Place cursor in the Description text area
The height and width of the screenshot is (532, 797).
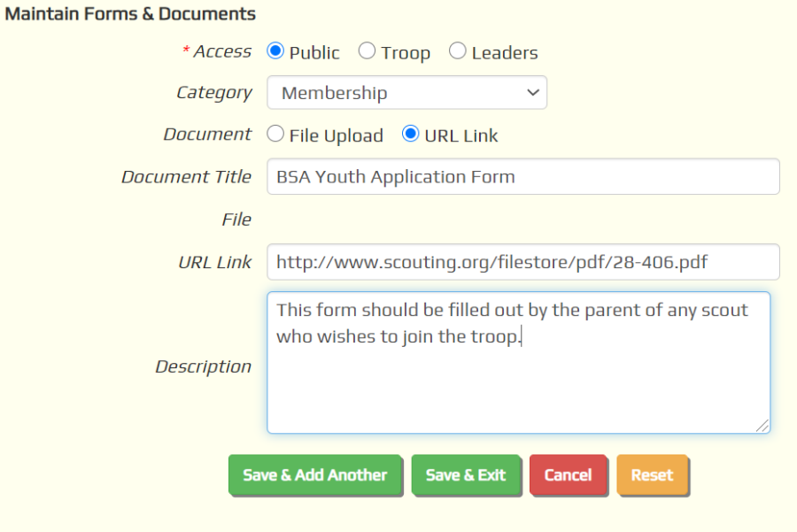pos(518,362)
